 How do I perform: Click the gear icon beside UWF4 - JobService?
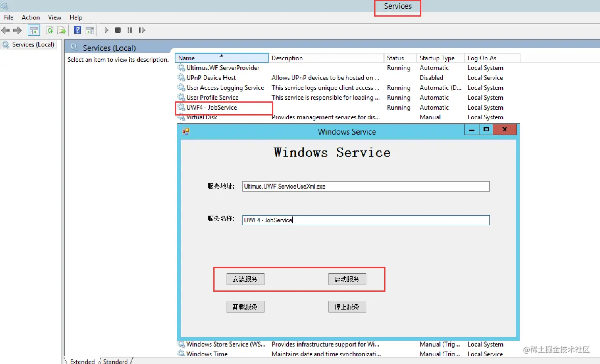[181, 107]
